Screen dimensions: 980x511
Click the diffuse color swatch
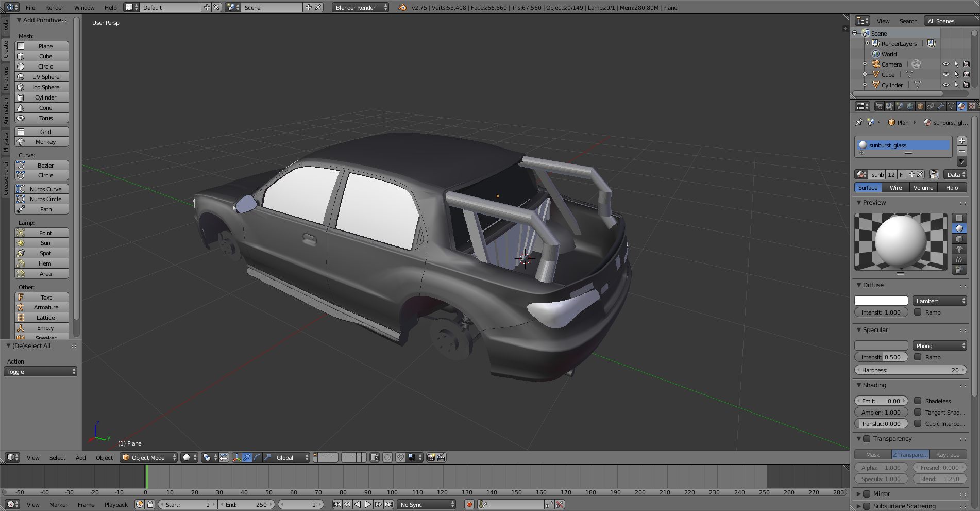(881, 301)
